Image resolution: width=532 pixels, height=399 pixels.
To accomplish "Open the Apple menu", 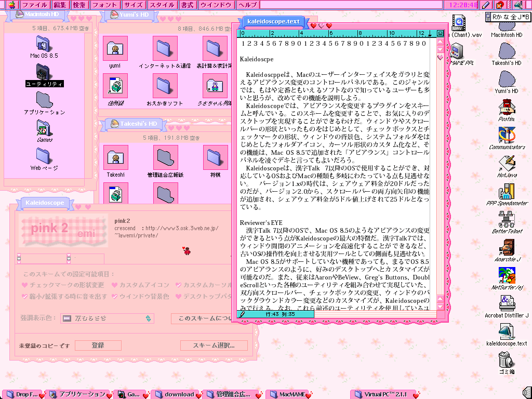I will [11, 5].
